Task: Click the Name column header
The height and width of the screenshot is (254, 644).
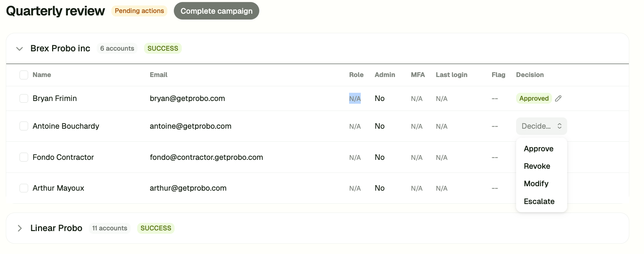Action: pyautogui.click(x=42, y=75)
